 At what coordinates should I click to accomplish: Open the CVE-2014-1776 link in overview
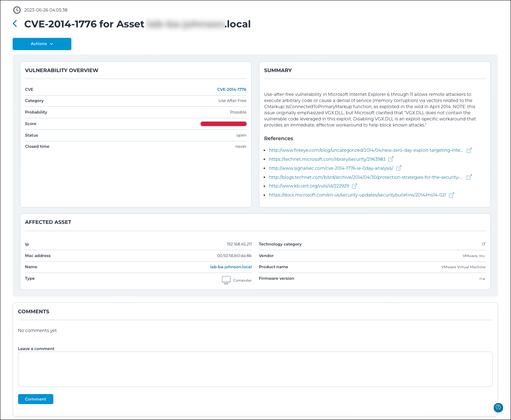(232, 89)
